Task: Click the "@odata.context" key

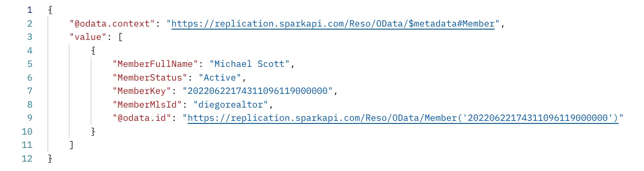Action: pyautogui.click(x=112, y=24)
